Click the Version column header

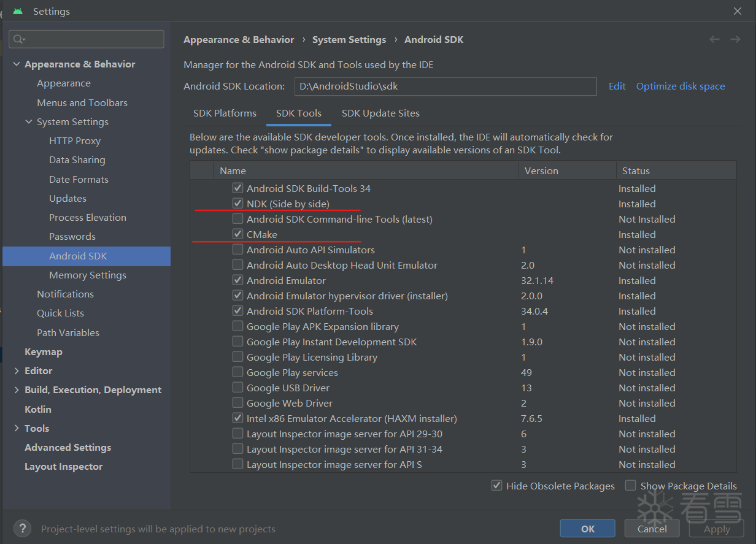point(568,171)
